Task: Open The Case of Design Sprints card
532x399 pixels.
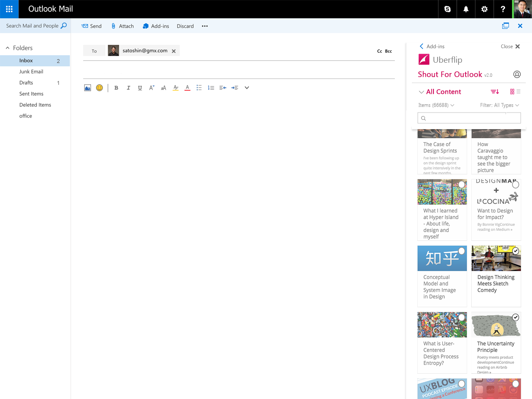Action: [x=442, y=152]
